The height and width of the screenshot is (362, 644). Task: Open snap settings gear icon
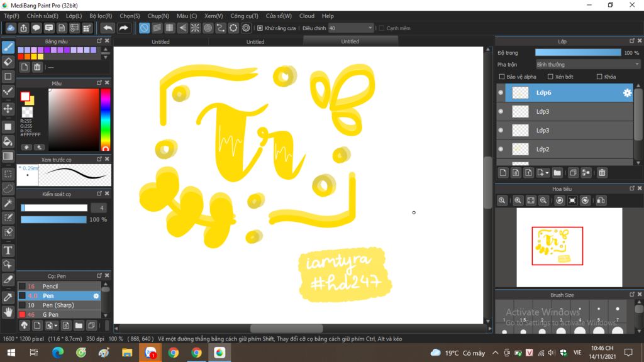coord(246,28)
